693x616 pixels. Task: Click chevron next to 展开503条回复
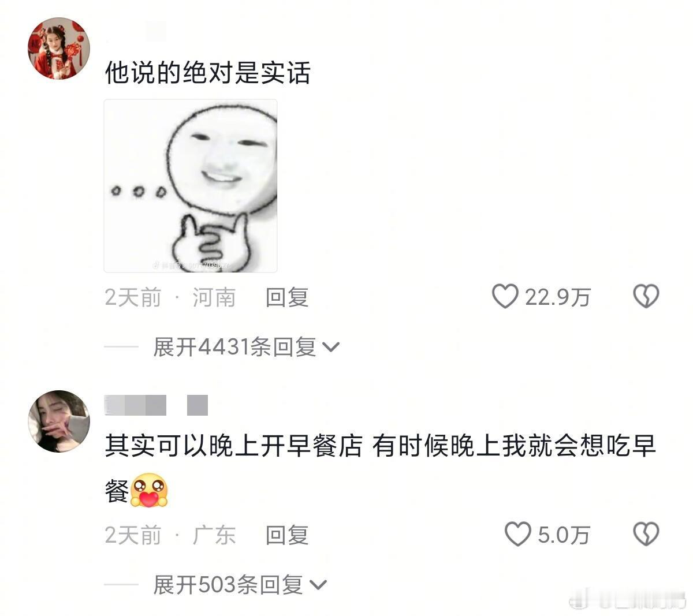(x=318, y=585)
